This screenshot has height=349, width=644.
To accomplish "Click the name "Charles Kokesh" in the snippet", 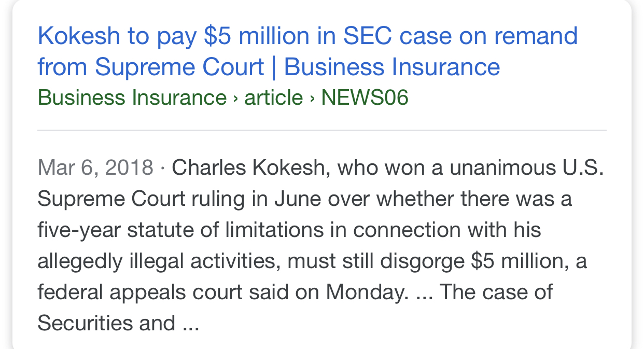I will (x=248, y=168).
